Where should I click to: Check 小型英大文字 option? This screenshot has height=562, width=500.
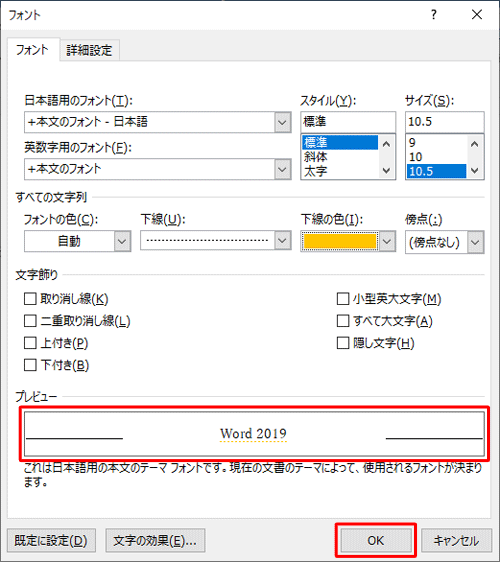343,299
